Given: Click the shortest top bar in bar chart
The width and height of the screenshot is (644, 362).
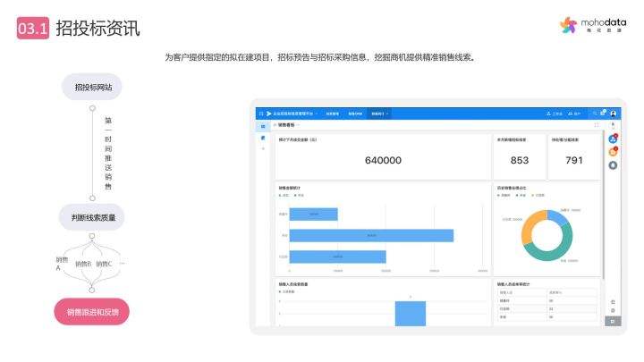Looking at the screenshot, I should (313, 215).
